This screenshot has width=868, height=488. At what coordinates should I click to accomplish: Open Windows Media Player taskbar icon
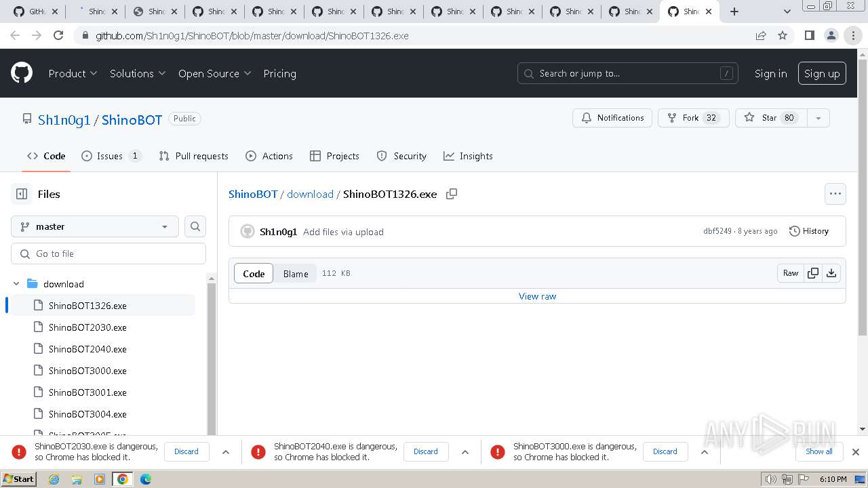tap(100, 479)
